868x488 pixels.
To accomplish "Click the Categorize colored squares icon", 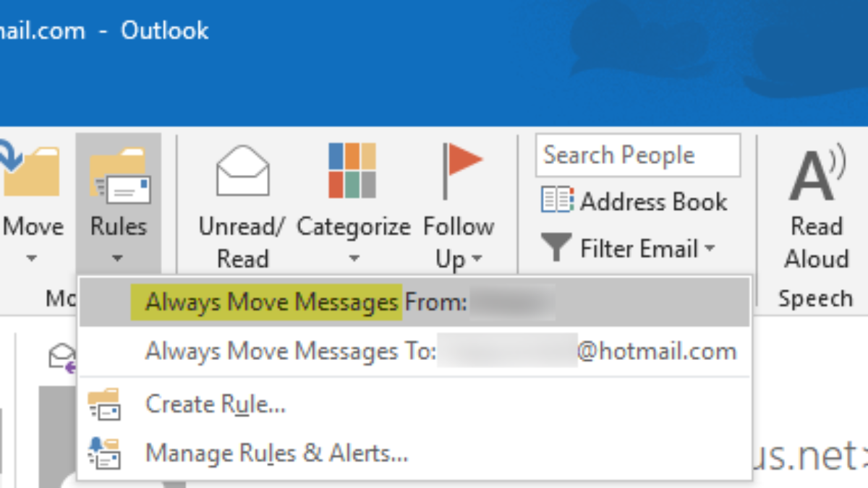I will (352, 171).
